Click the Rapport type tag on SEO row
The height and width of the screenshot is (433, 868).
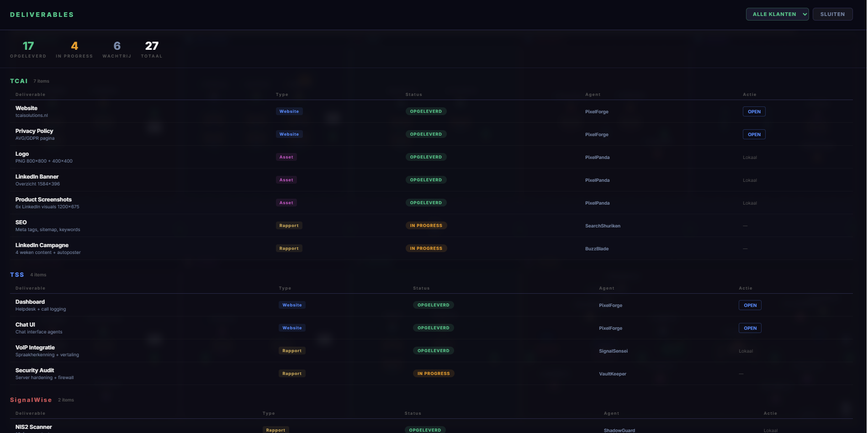click(289, 226)
